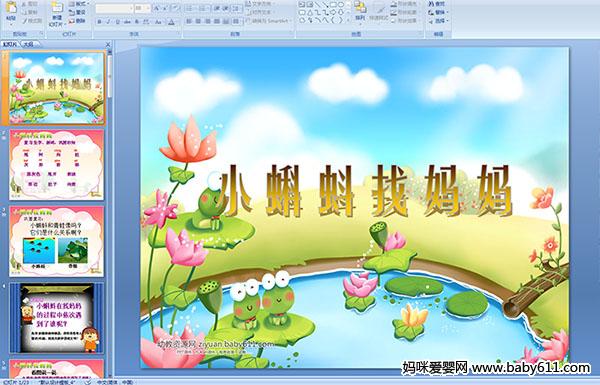Click the Delete slide icon
The width and height of the screenshot is (600, 385).
[x=77, y=21]
